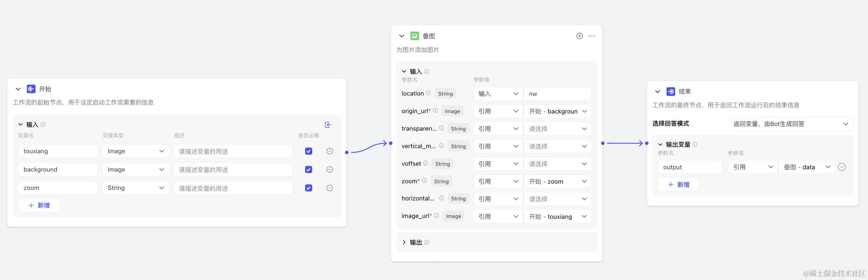Open origin_url value dropdown 开始 - backgroun
868x280 pixels.
[557, 111]
